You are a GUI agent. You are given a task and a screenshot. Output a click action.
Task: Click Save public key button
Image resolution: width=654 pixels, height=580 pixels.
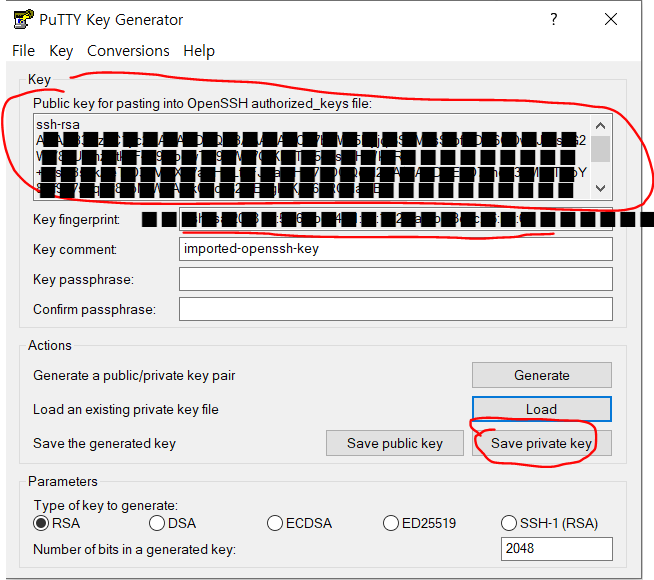click(x=395, y=443)
